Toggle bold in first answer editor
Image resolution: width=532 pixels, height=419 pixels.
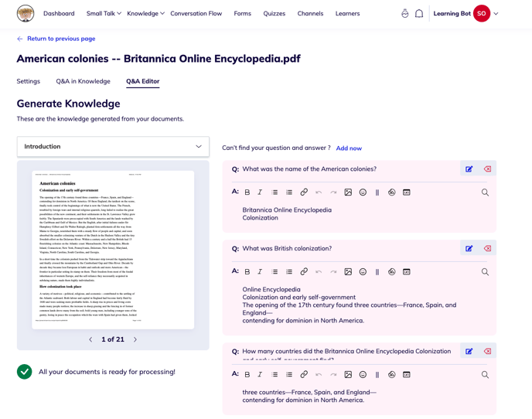click(247, 192)
